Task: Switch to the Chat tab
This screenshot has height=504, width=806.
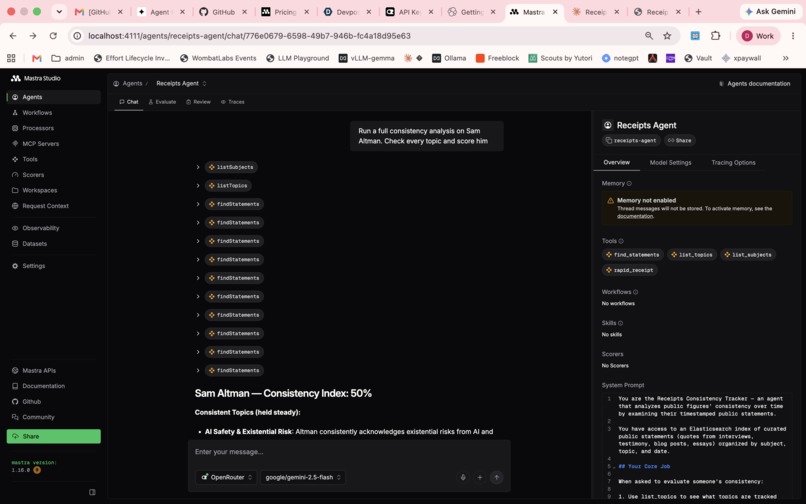Action: click(x=129, y=102)
